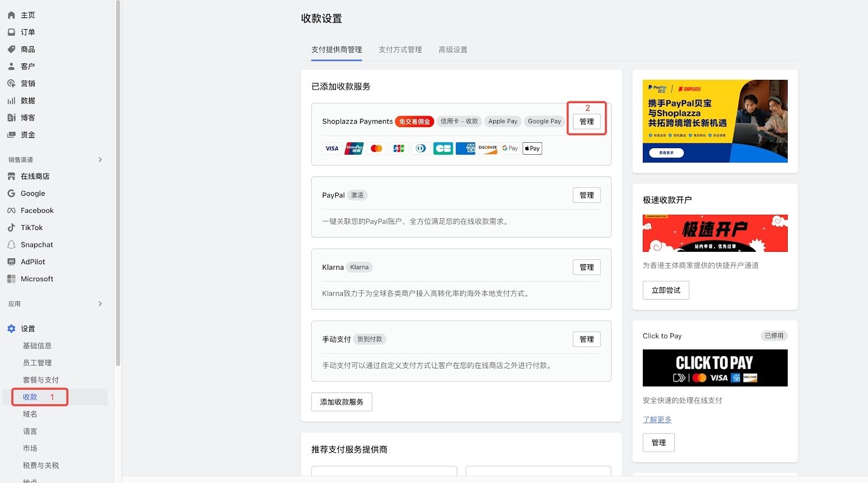Click the product tag icon for 商品

coord(11,49)
